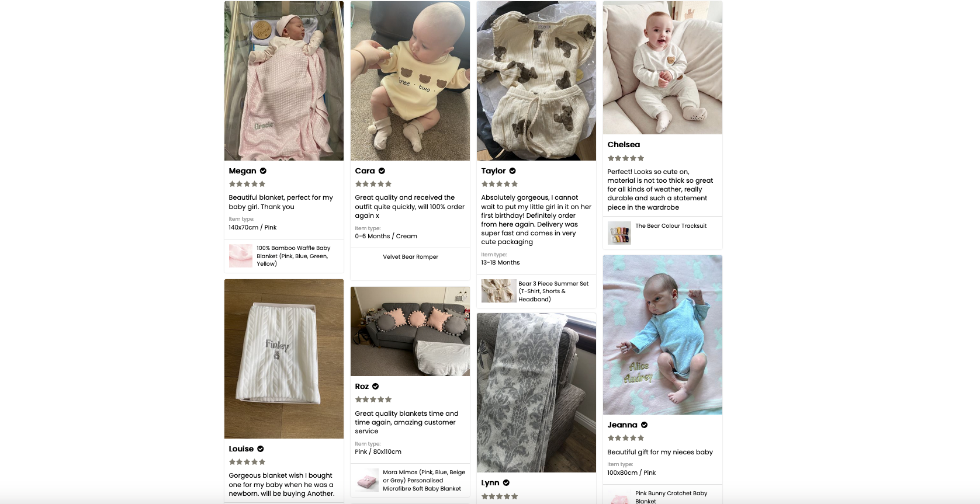Image resolution: width=980 pixels, height=504 pixels.
Task: Click Jeanna's five-star rating
Action: click(625, 438)
